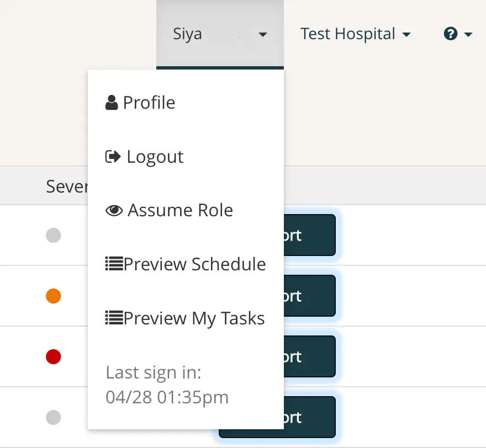Open the Siya user dropdown
486x448 pixels.
221,34
